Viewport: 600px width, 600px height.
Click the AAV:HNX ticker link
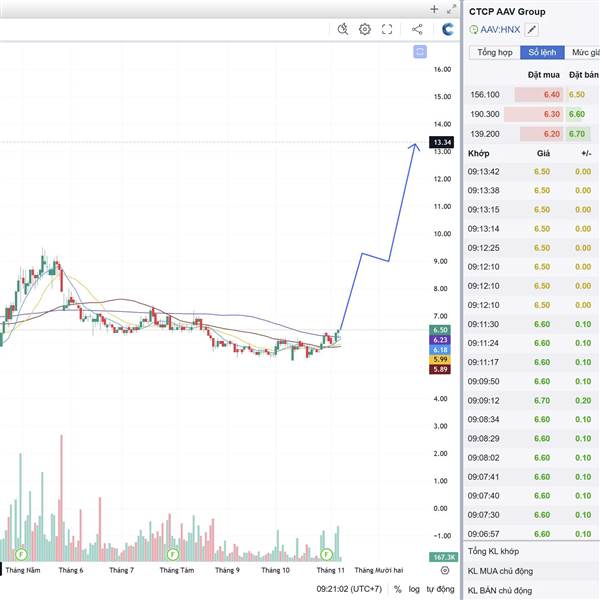[x=500, y=30]
